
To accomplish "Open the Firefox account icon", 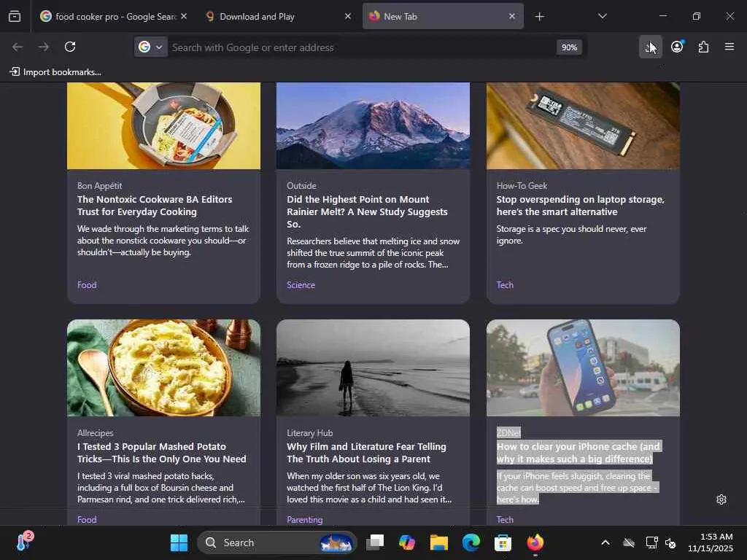I will 677,47.
